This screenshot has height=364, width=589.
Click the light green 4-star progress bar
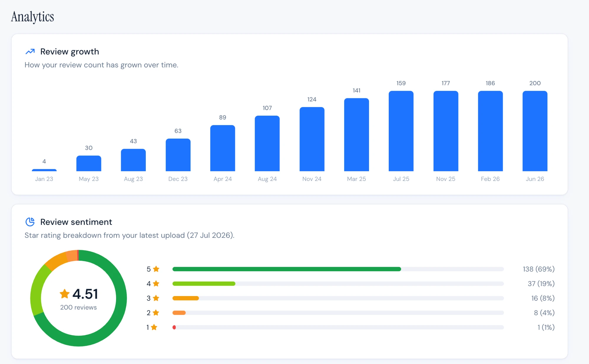pyautogui.click(x=204, y=284)
